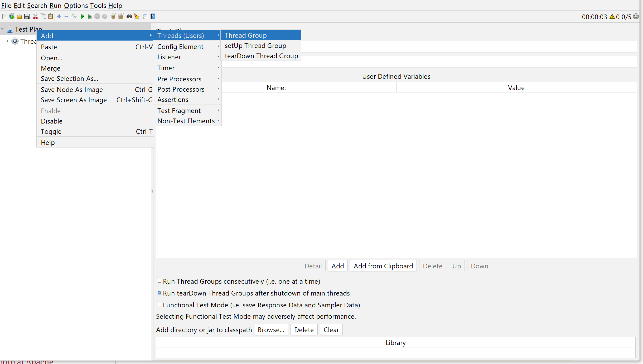Click the Copy icon in toolbar
Image resolution: width=643 pixels, height=364 pixels.
click(x=43, y=17)
